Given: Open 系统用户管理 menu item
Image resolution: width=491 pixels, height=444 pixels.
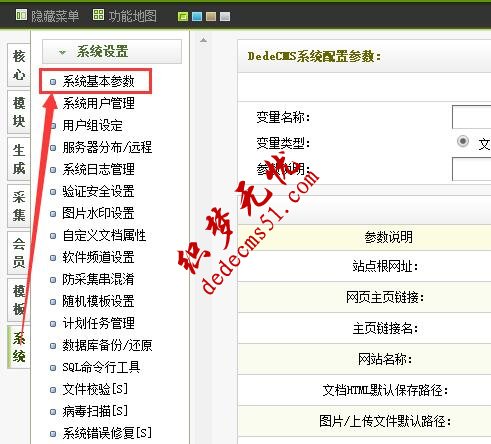Looking at the screenshot, I should pyautogui.click(x=98, y=103).
